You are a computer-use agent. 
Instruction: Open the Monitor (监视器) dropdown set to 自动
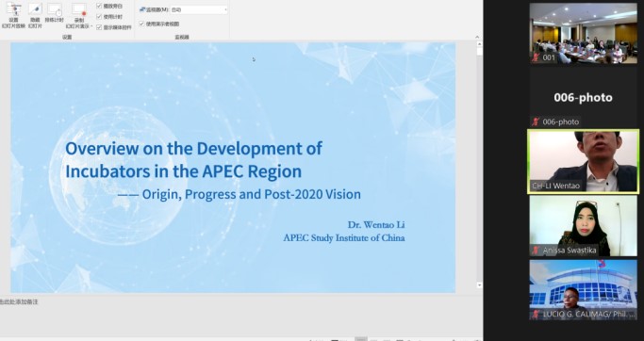click(199, 9)
